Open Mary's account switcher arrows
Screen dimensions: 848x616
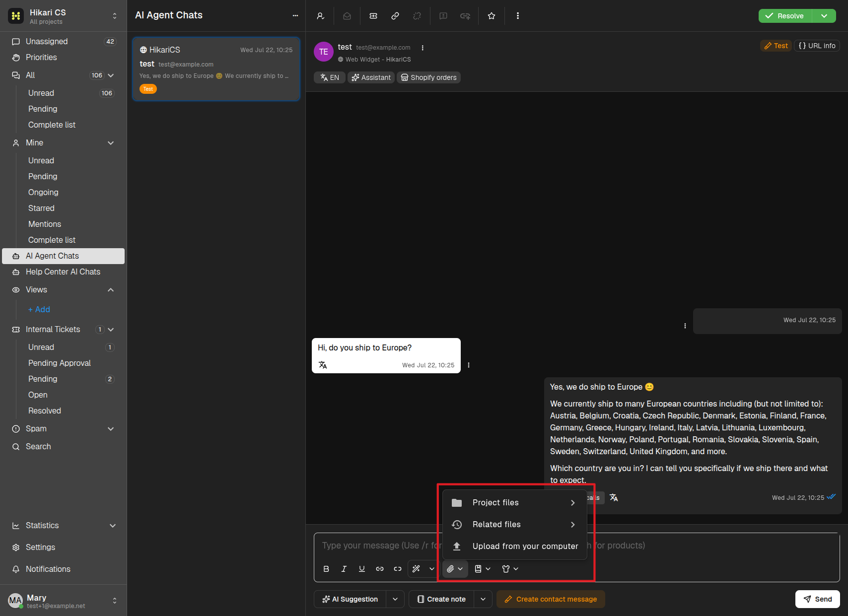coord(115,601)
